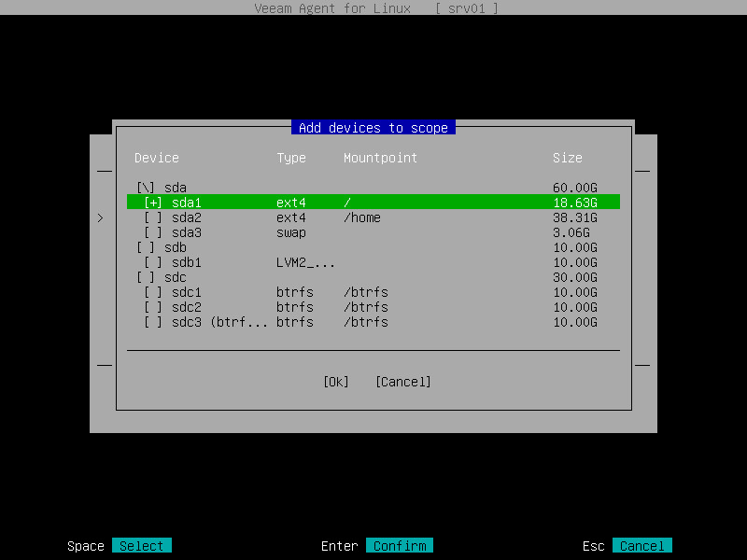Select the sdb device name

click(x=176, y=247)
